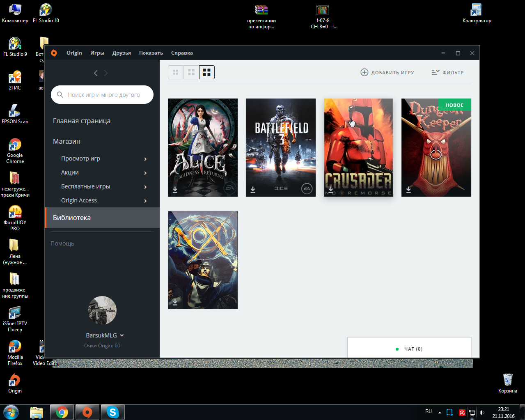Open презентации по инфор archive on desktop
Viewport: 525px width, 420px height.
pos(261,16)
